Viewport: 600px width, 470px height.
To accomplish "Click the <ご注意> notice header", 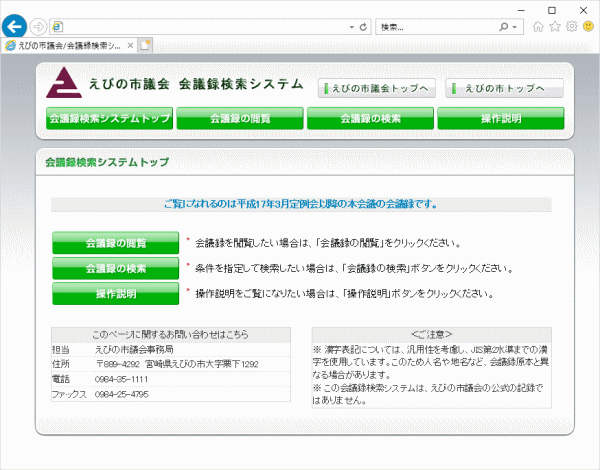I will point(432,335).
